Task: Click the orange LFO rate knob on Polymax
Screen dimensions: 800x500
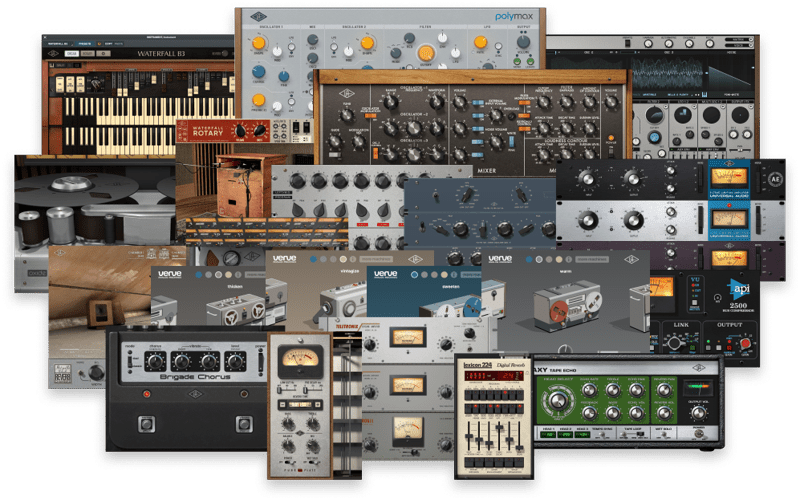Action: 480,42
